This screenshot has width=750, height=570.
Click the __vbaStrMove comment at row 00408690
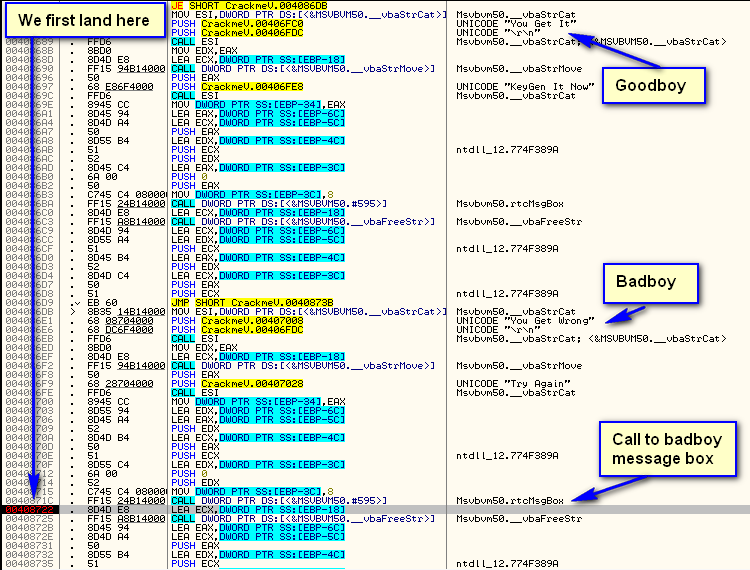[x=519, y=69]
